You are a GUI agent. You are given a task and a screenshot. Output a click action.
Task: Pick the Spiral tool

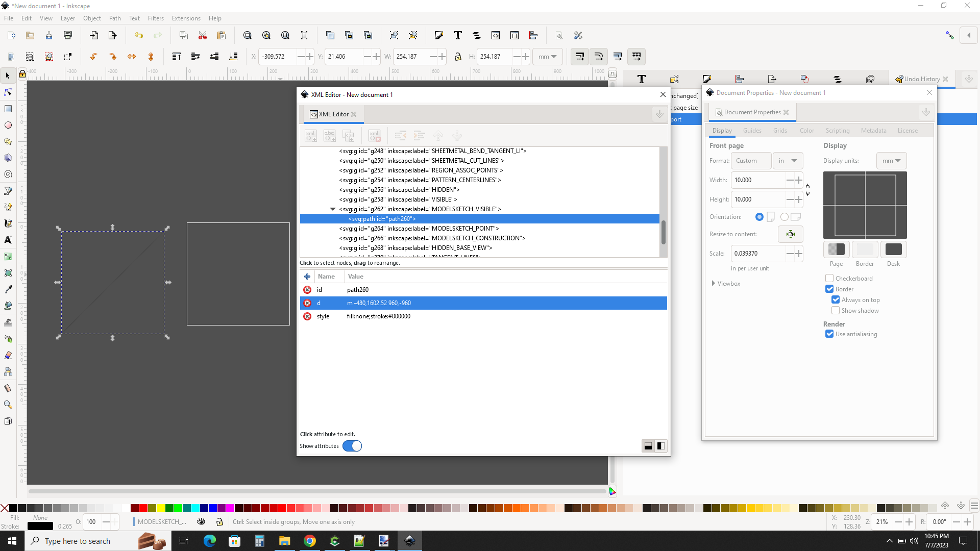point(8,174)
